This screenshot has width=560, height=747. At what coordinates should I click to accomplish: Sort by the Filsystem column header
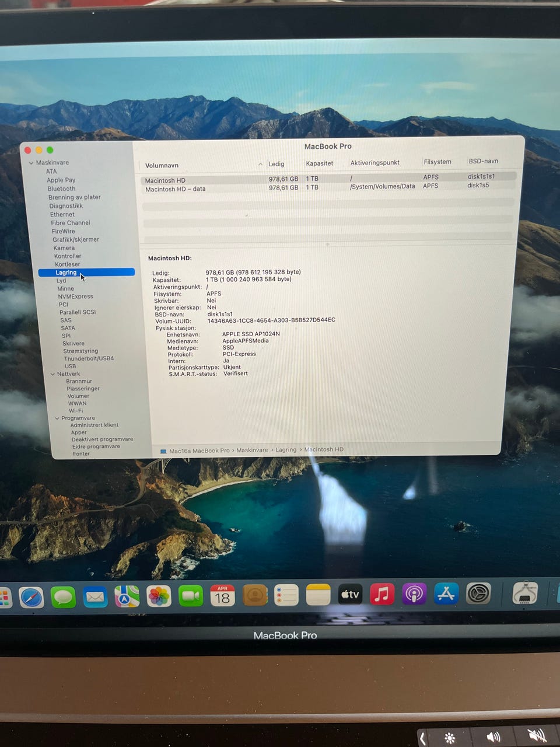click(437, 162)
